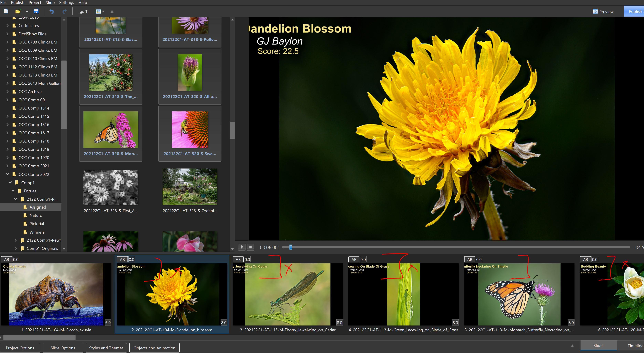Collapse the Entries tree folder
Screen dimensions: 644x353
(x=13, y=191)
